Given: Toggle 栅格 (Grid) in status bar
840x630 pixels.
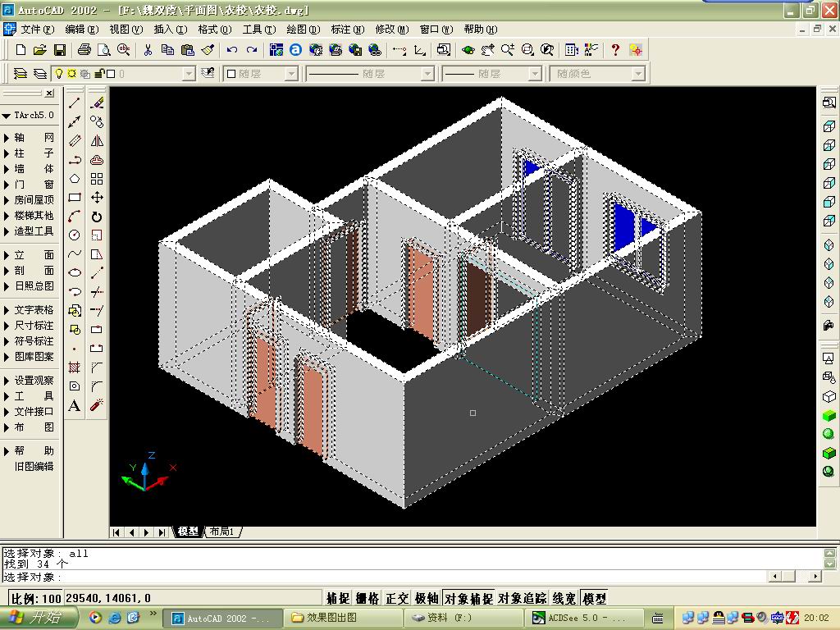Looking at the screenshot, I should (367, 598).
